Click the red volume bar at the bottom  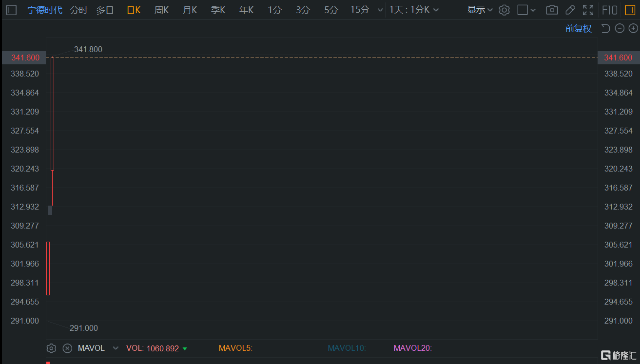coord(48,363)
